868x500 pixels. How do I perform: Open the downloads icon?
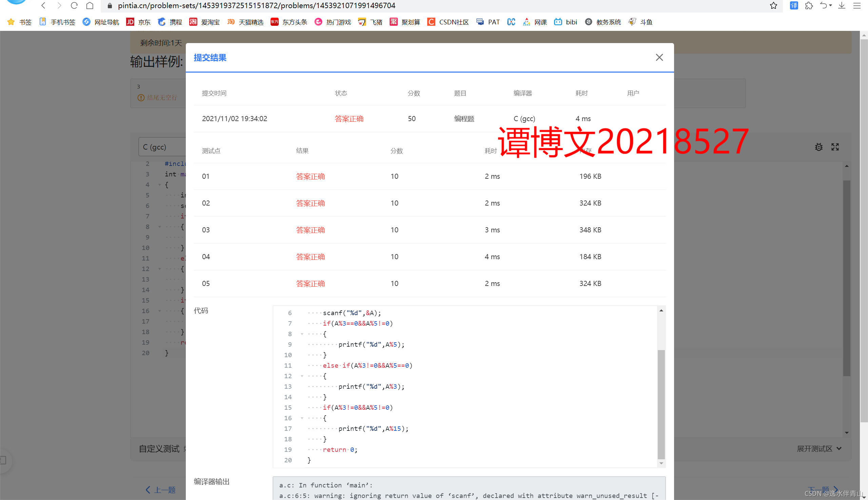[x=842, y=5]
